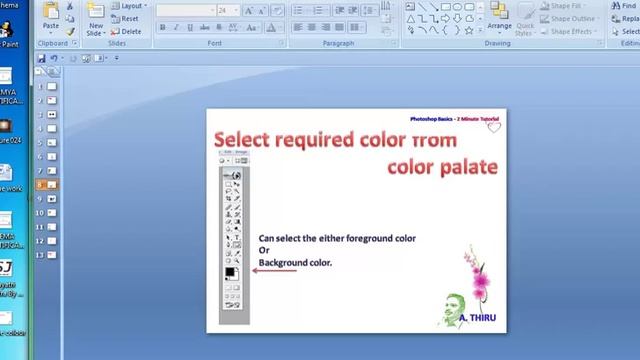Image resolution: width=640 pixels, height=360 pixels.
Task: Expand the shapes gallery More arrow
Action: pos(480,30)
